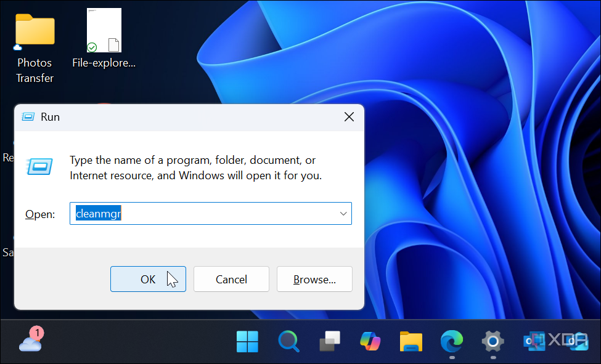The height and width of the screenshot is (364, 601).
Task: Select the File-explore... desktop file
Action: pyautogui.click(x=104, y=38)
